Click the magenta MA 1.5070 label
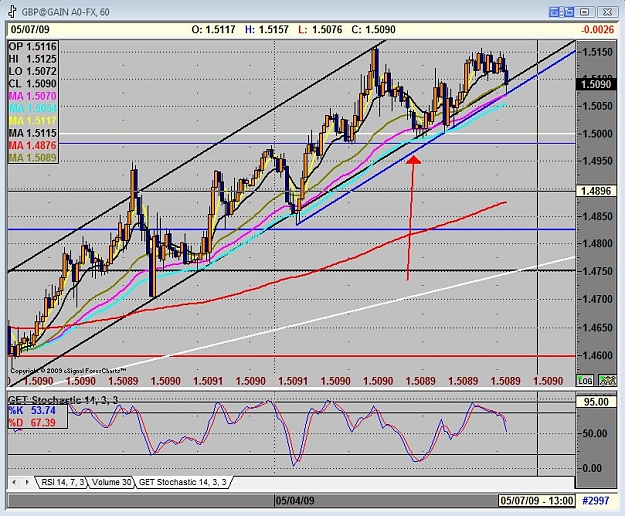Screen dimensions: 625x516 (x=33, y=96)
